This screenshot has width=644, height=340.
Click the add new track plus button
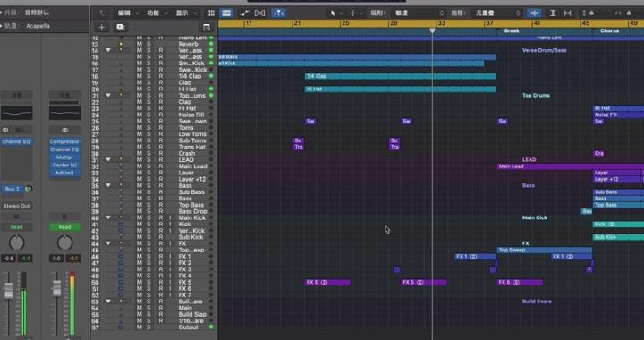[101, 28]
